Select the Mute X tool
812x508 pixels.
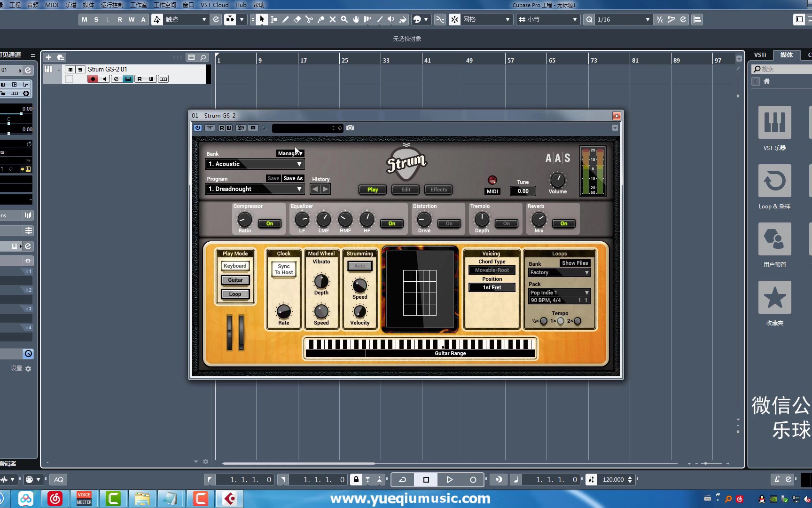[332, 19]
